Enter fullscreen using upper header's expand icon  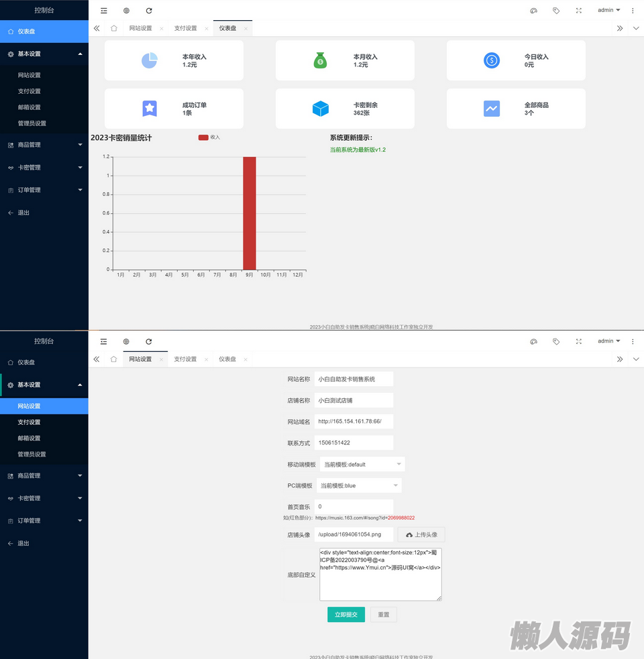click(579, 11)
